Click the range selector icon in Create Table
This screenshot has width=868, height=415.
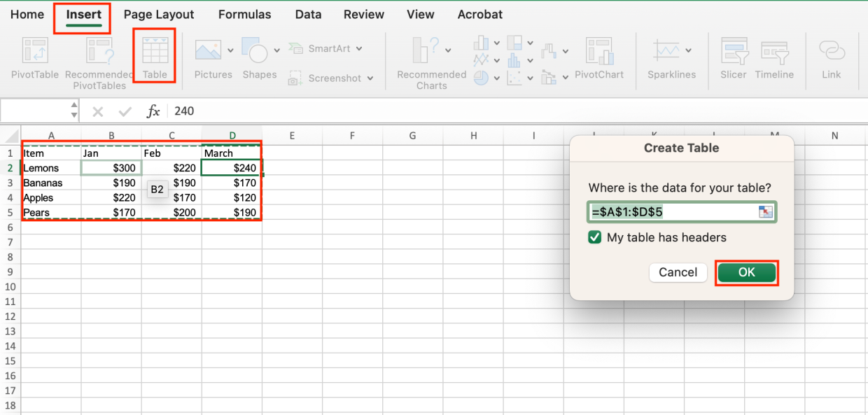pos(765,212)
